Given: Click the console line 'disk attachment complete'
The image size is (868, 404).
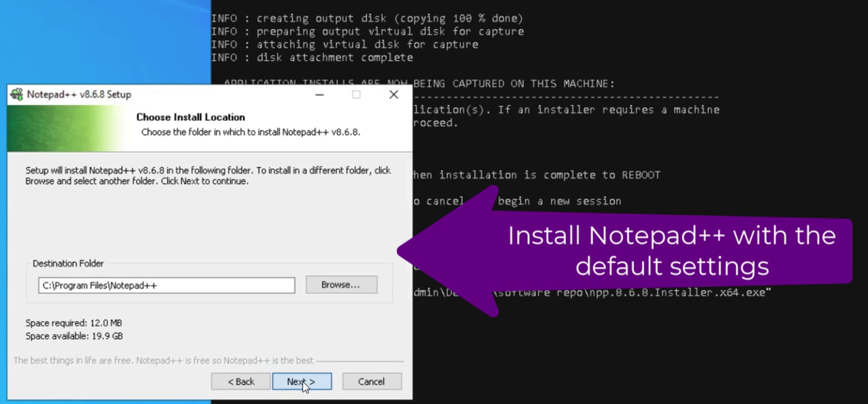Looking at the screenshot, I should click(x=312, y=57).
